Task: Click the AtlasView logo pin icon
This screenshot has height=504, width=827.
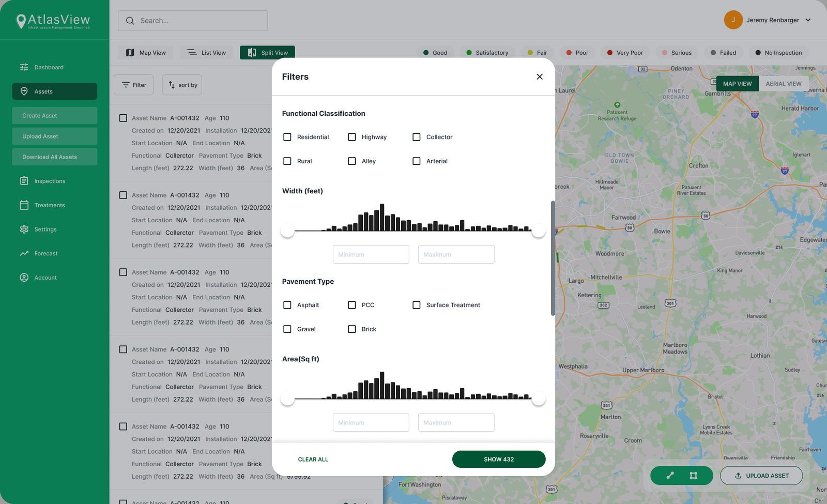Action: pos(21,21)
